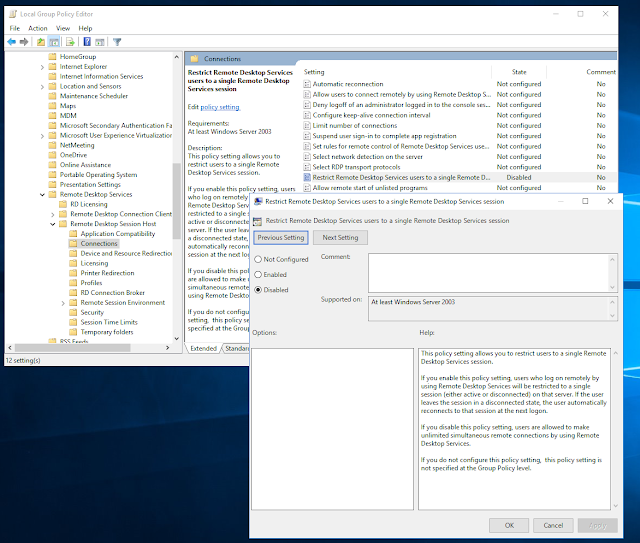This screenshot has height=543, width=640.
Task: Click the Connections header folder icon
Action: pos(194,59)
